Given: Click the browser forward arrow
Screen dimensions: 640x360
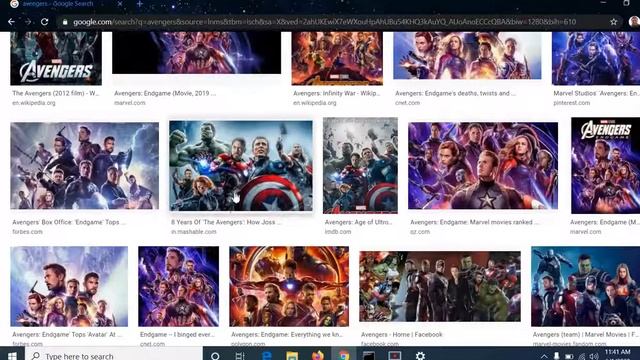Looking at the screenshot, I should point(28,22).
